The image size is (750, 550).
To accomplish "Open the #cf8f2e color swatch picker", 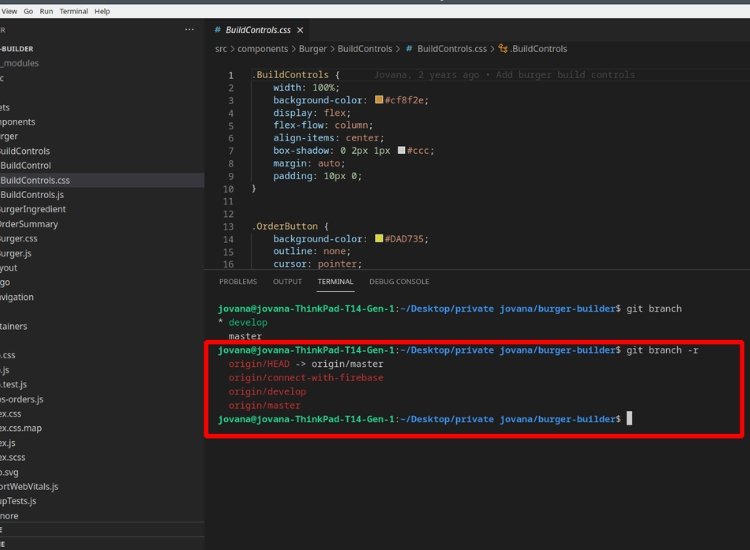I will point(379,99).
